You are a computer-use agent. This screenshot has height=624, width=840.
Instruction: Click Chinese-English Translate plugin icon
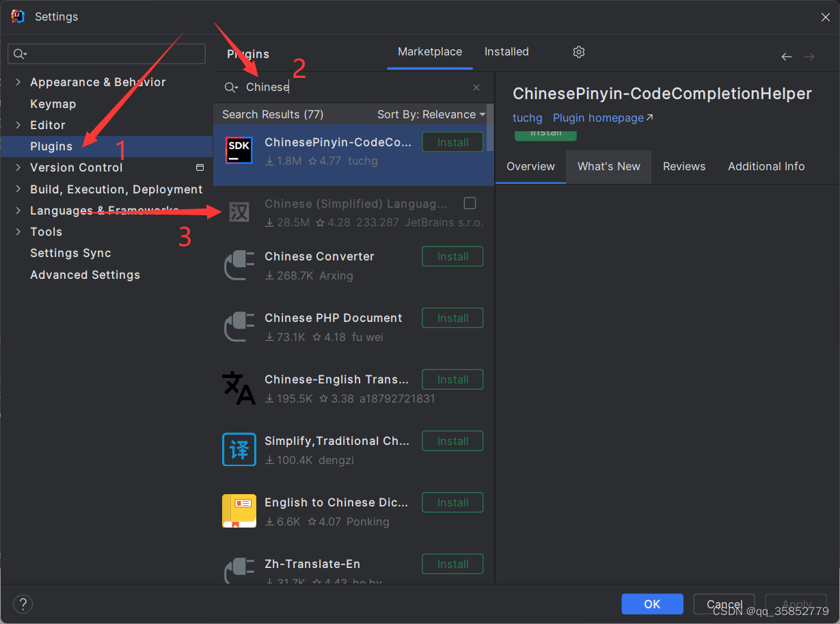click(239, 388)
